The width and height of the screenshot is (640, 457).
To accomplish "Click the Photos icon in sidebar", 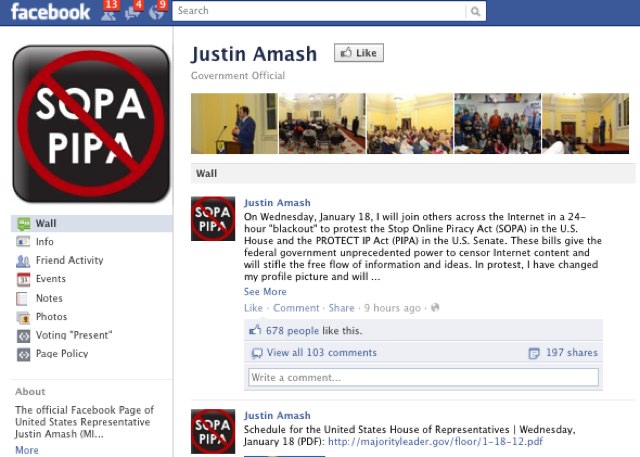I will pos(23,317).
